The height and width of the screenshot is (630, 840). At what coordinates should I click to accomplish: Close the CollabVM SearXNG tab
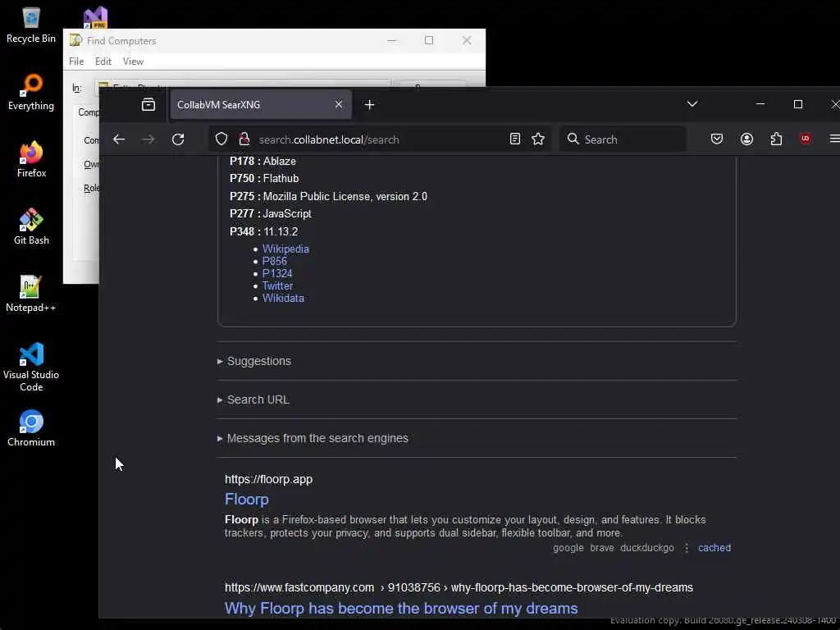(339, 104)
